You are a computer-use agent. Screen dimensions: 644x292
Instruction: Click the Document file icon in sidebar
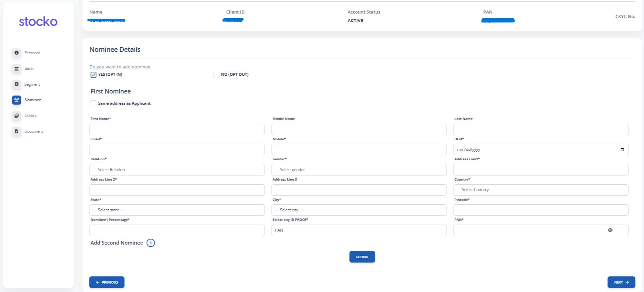(x=16, y=131)
